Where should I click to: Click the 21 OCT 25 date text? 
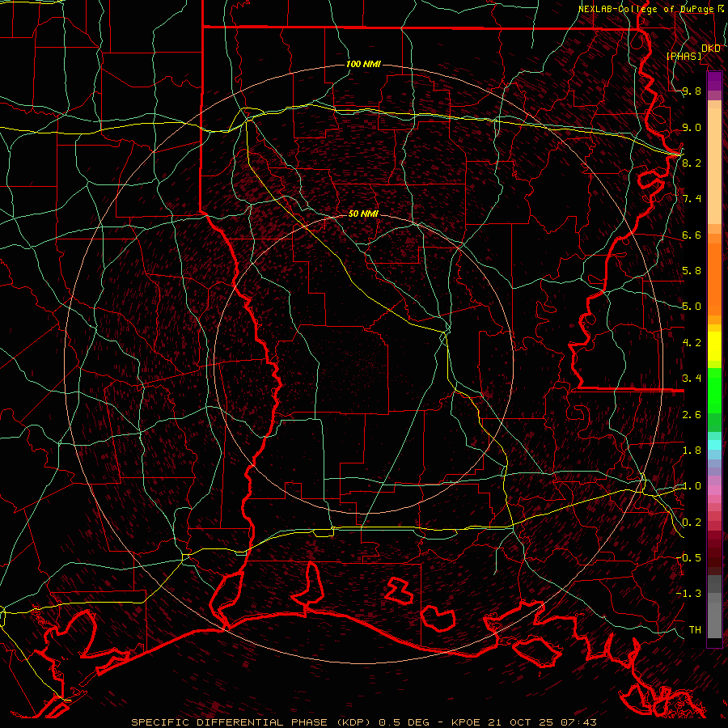[518, 722]
